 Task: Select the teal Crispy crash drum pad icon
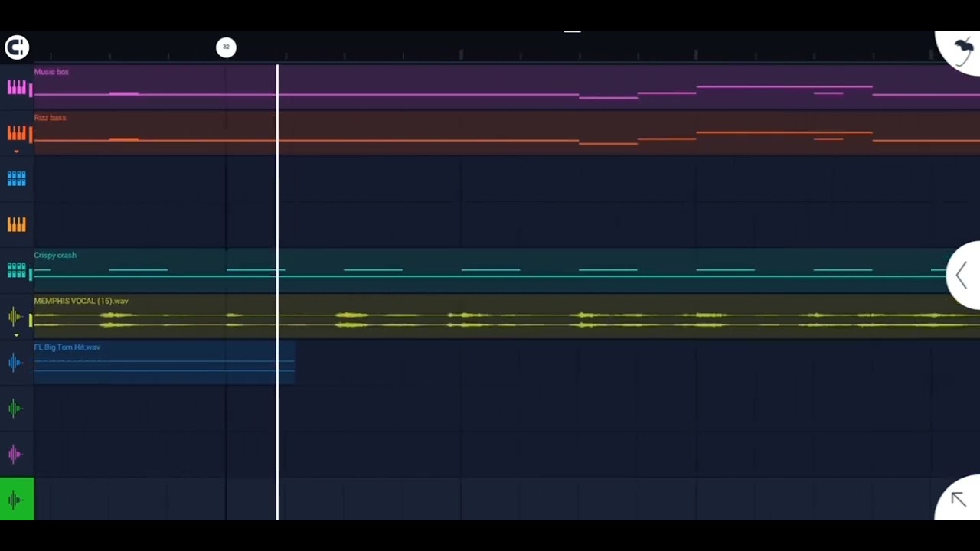(x=16, y=271)
